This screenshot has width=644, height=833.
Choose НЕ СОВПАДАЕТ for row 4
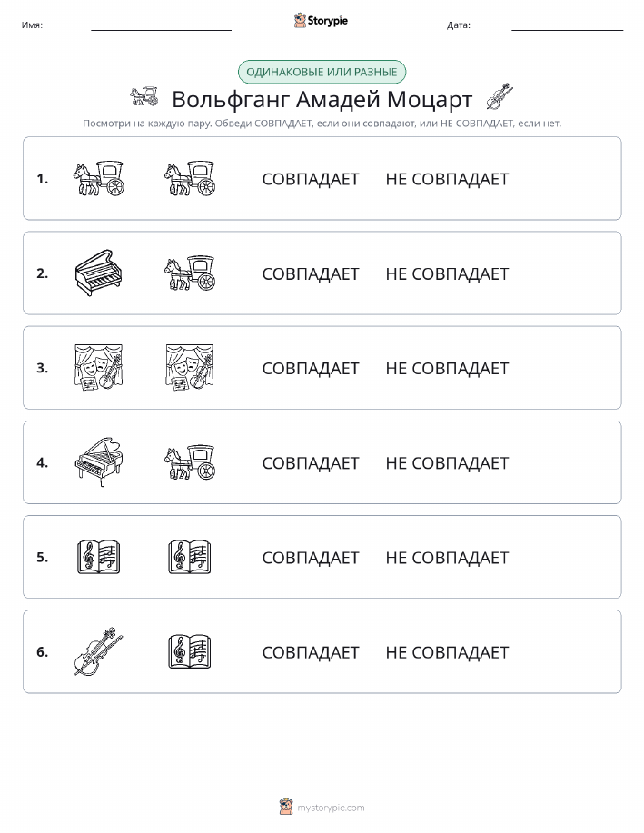(448, 462)
